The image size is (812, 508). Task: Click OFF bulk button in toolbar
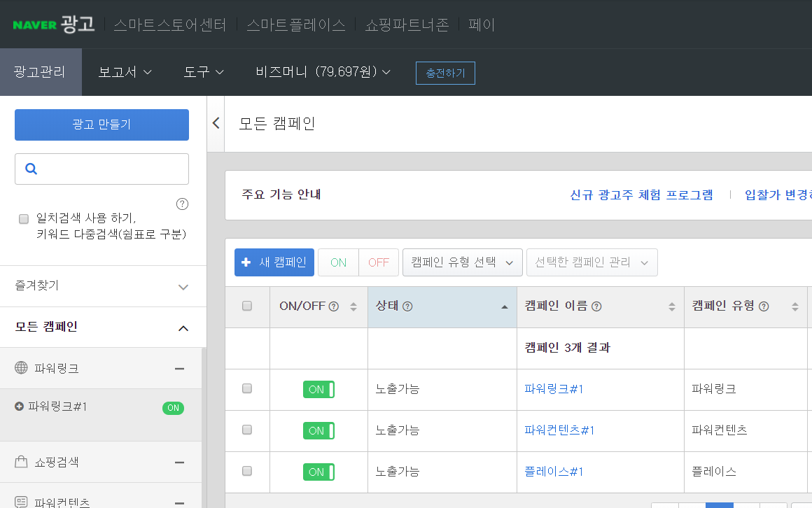click(379, 262)
